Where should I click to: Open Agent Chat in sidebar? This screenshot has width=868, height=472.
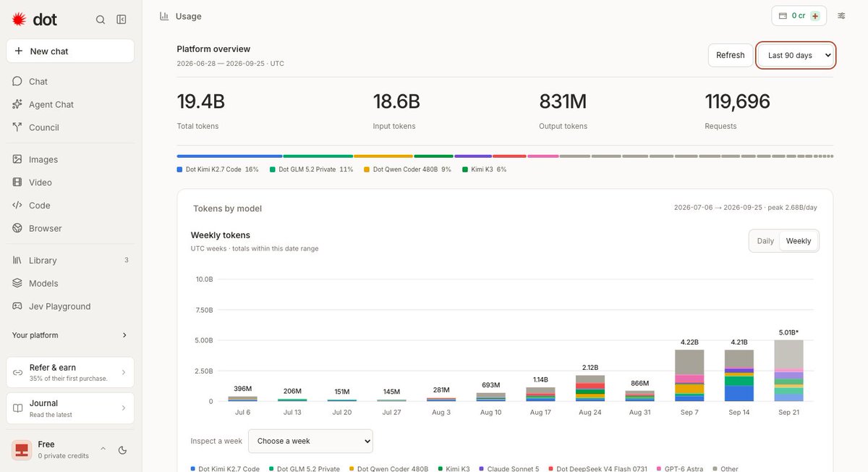tap(70, 104)
